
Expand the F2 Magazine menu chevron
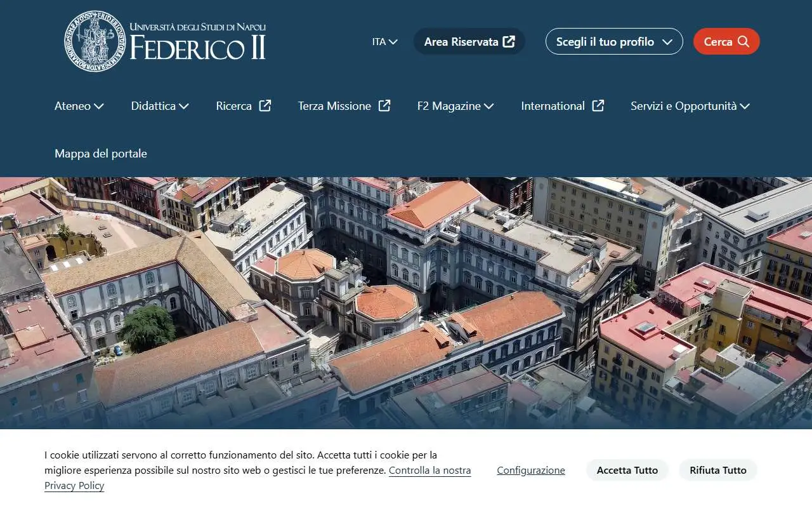(x=489, y=106)
